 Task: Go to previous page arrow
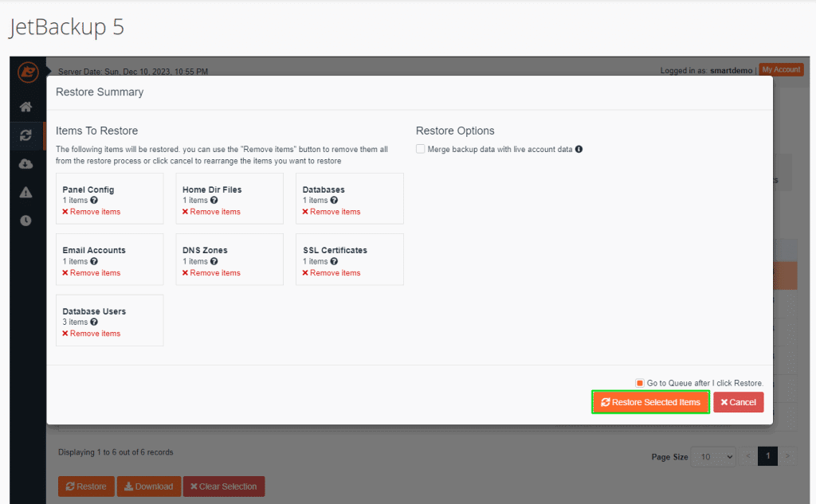coord(748,456)
